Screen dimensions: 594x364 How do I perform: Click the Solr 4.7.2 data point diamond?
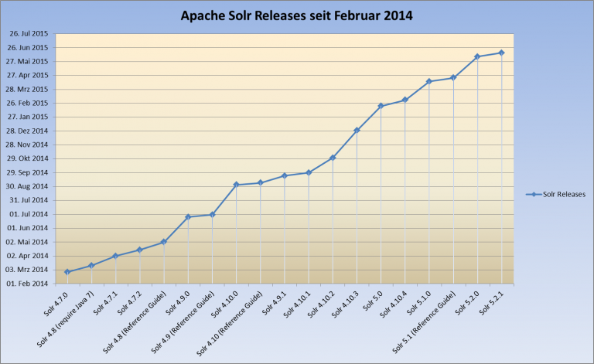[x=139, y=250]
